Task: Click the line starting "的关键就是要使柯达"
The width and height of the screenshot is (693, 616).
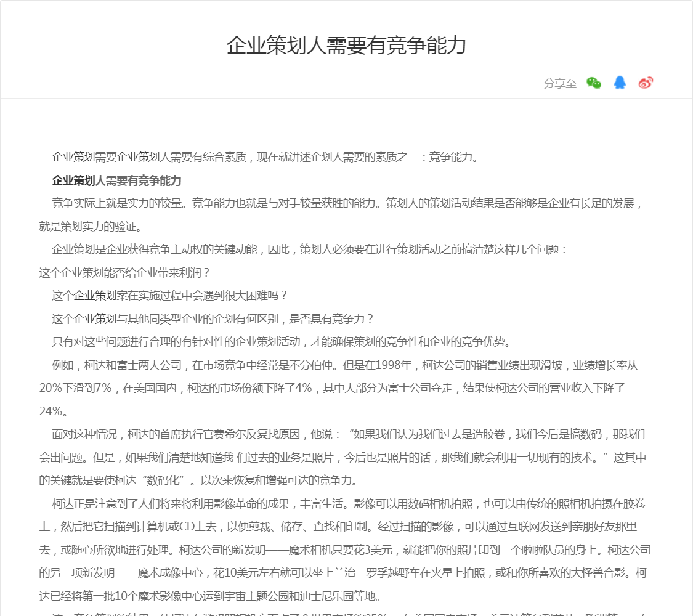Action: (x=198, y=480)
